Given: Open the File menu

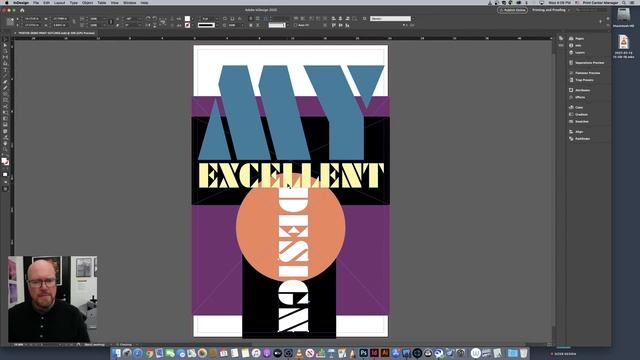Looking at the screenshot, I should pyautogui.click(x=36, y=2).
